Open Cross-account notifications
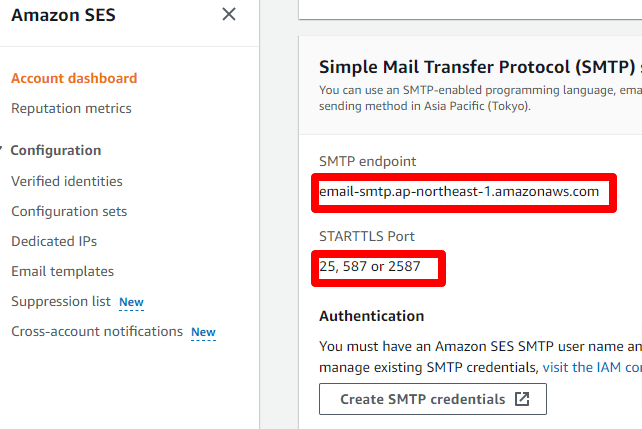Screen dimensions: 642x429 point(97,331)
